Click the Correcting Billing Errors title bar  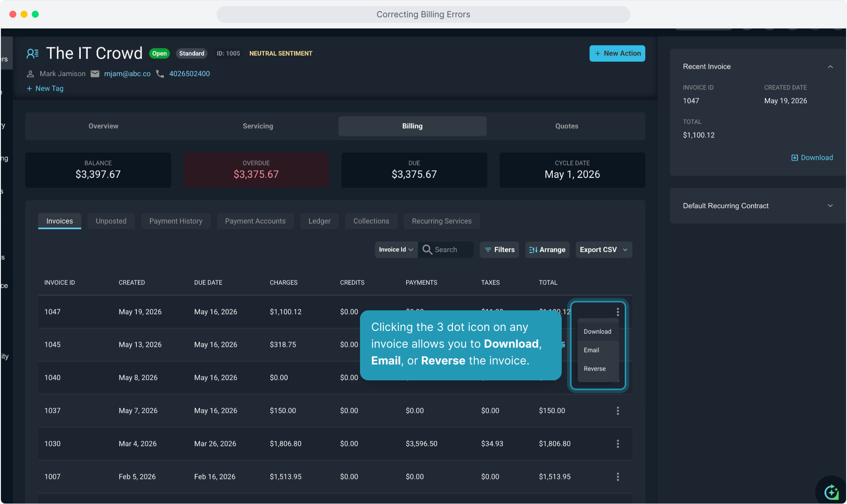pyautogui.click(x=423, y=14)
